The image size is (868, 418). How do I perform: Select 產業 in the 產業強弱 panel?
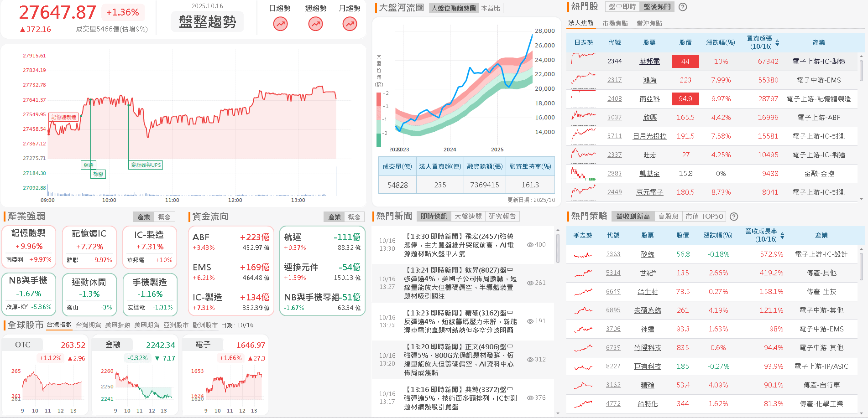click(x=144, y=217)
